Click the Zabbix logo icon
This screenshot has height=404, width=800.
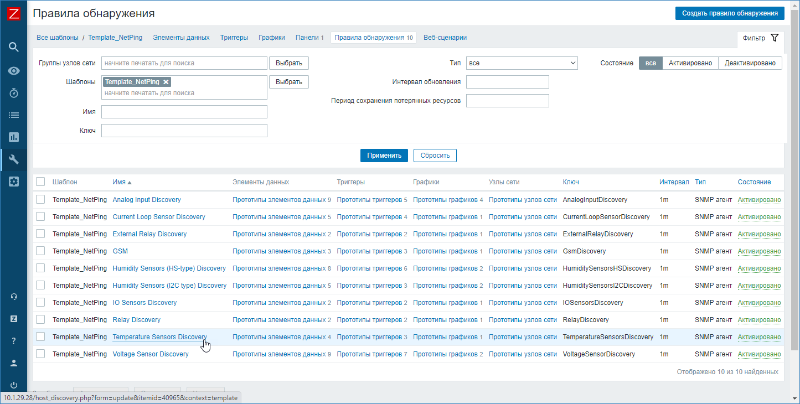(14, 14)
